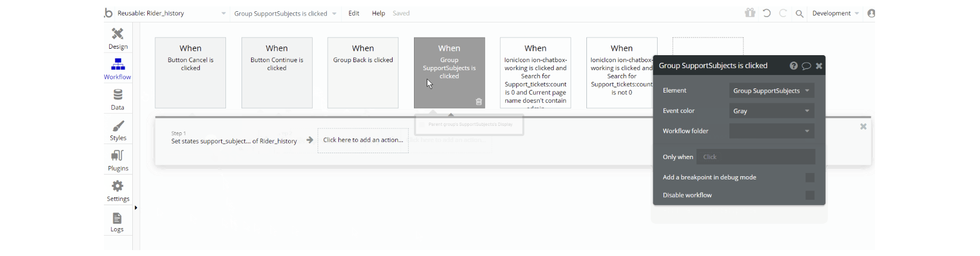
Task: Expand the Workflow folder dropdown
Action: (771, 131)
